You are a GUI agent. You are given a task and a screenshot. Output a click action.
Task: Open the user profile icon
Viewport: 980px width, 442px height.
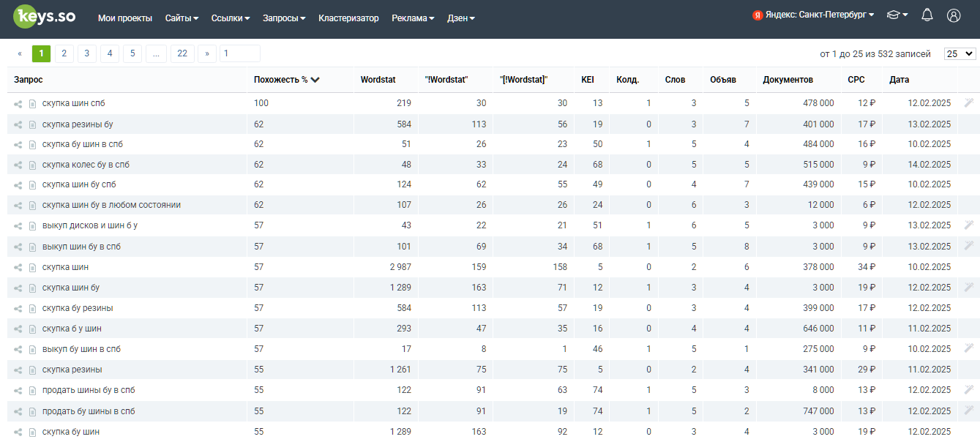point(953,15)
